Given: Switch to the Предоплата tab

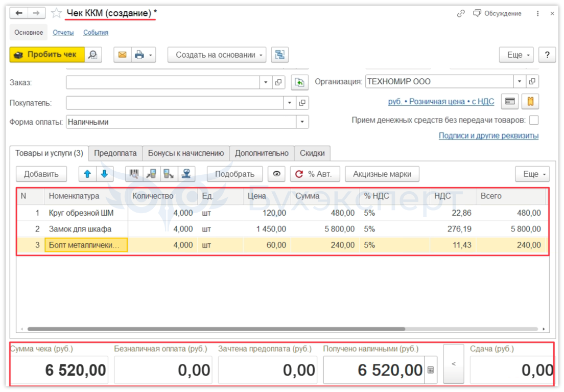Looking at the screenshot, I should point(115,153).
